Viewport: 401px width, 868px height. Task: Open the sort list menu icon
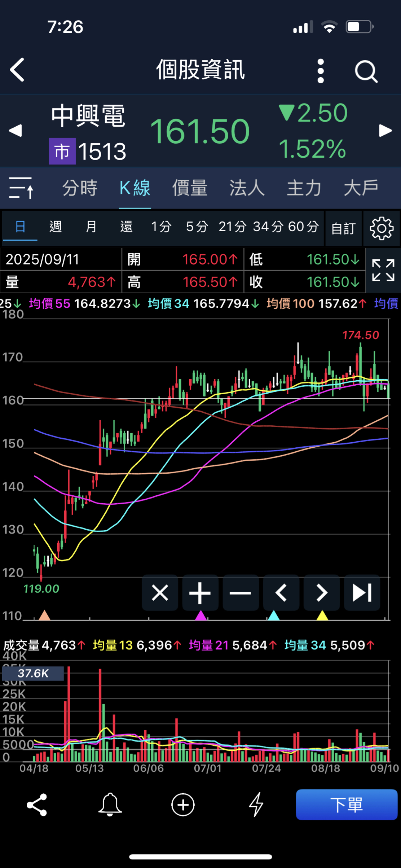(x=21, y=188)
